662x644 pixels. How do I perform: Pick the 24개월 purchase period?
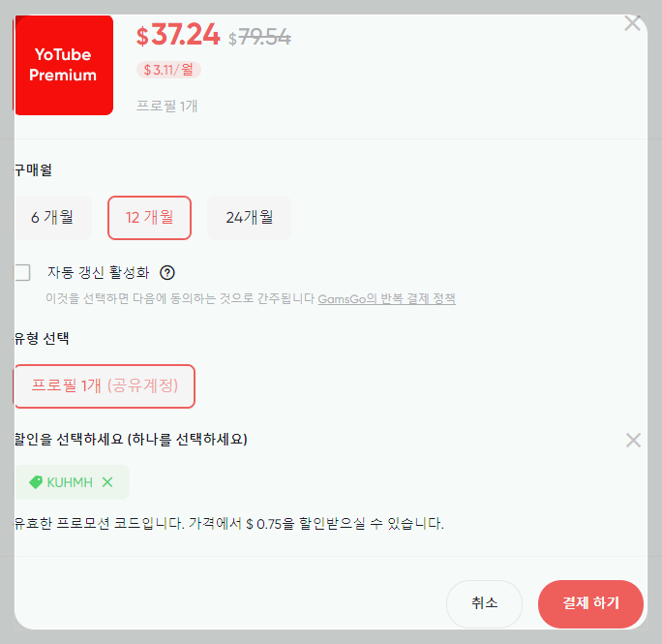pyautogui.click(x=249, y=218)
